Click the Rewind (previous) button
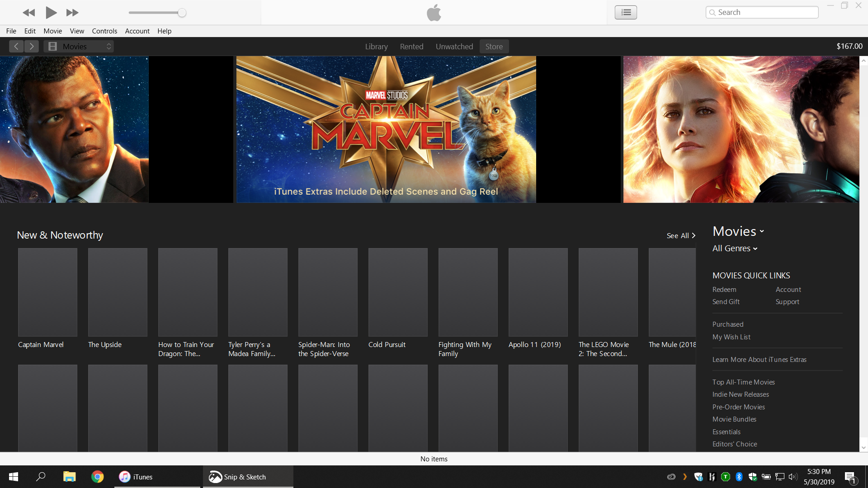The height and width of the screenshot is (488, 868). click(28, 13)
